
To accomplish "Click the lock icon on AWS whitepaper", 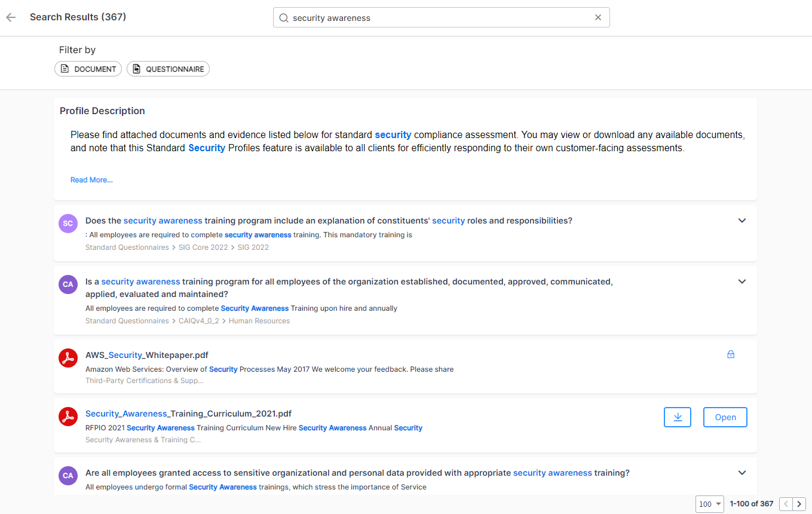I will click(x=731, y=354).
